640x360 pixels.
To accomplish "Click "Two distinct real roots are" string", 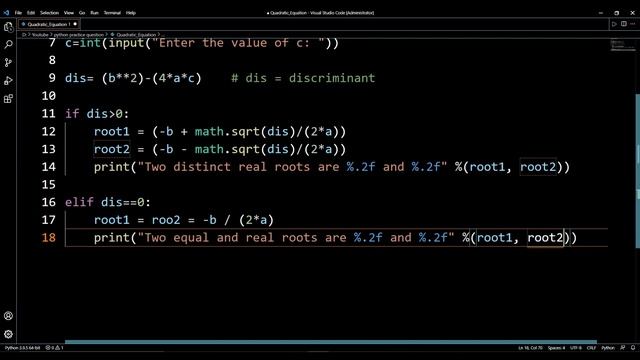I will (242, 167).
